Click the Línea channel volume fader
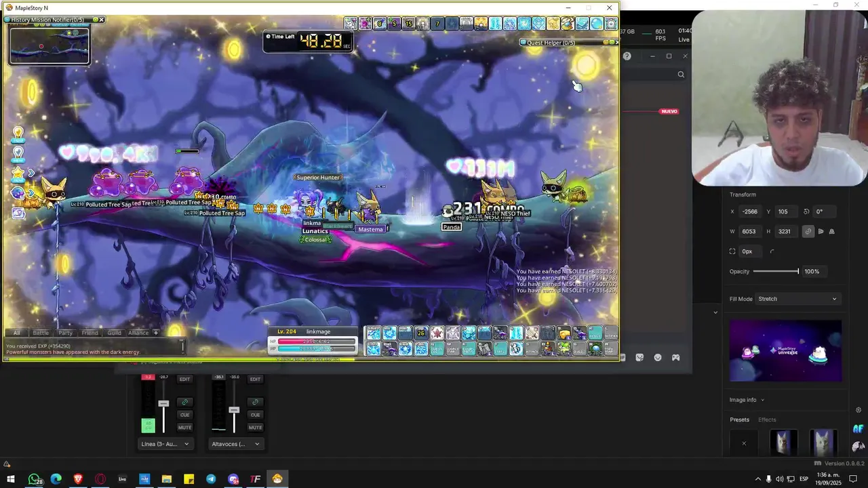This screenshot has height=488, width=868. (x=163, y=403)
